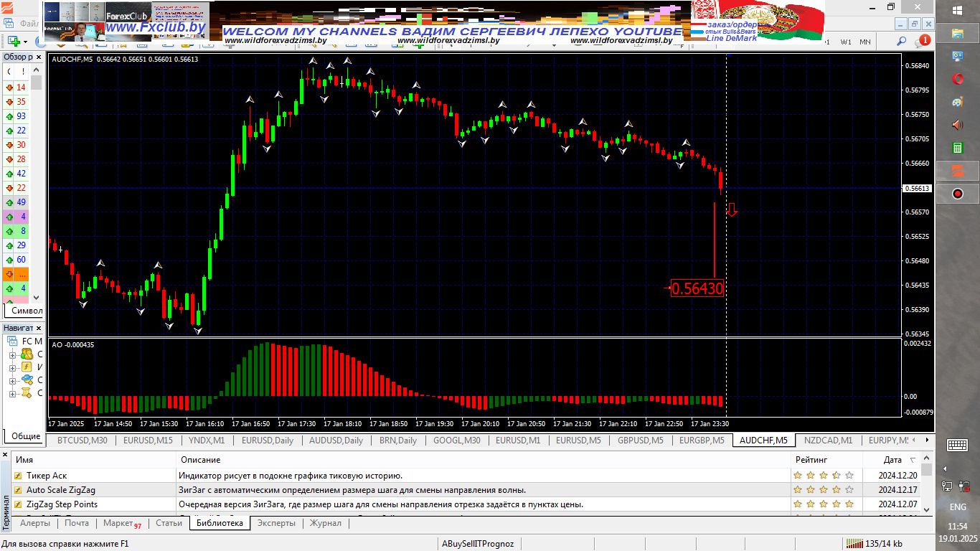Select Market Watch row with value 28
The height and width of the screenshot is (551, 980).
coord(16,159)
